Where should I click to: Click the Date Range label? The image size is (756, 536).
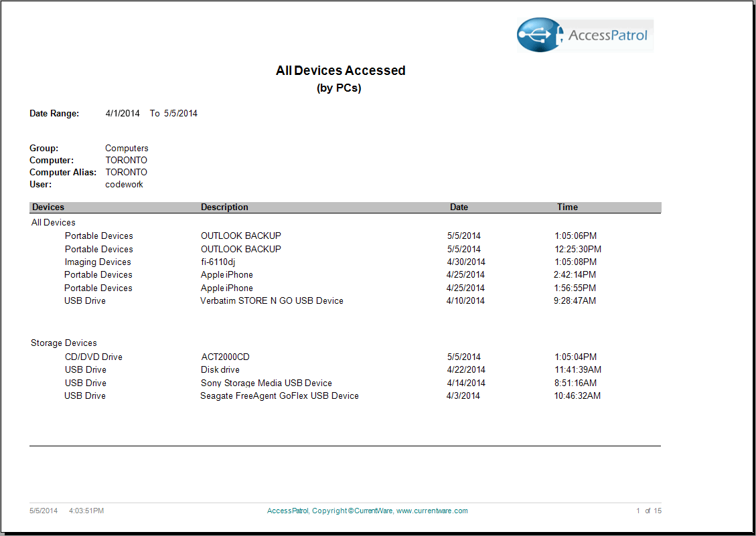[54, 113]
